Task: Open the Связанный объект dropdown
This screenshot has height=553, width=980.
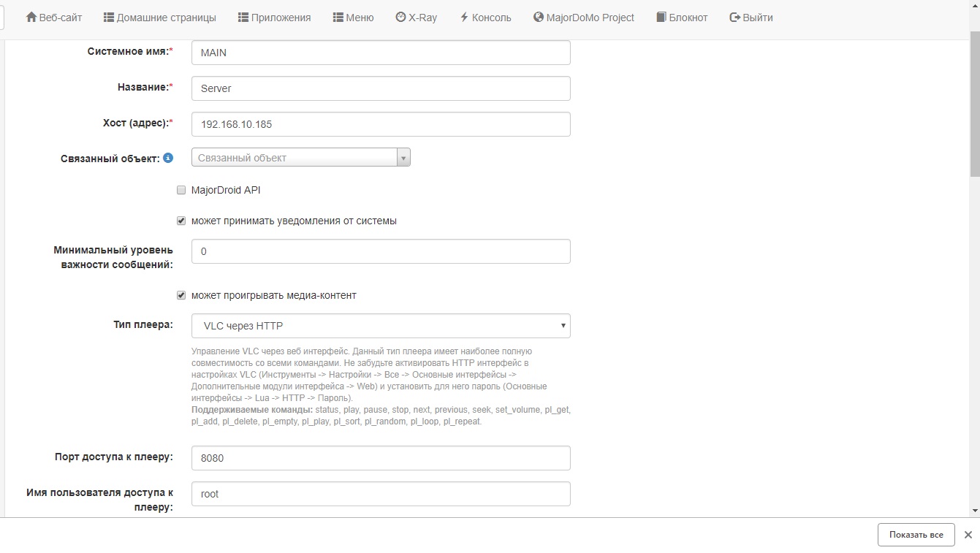Action: (x=300, y=158)
